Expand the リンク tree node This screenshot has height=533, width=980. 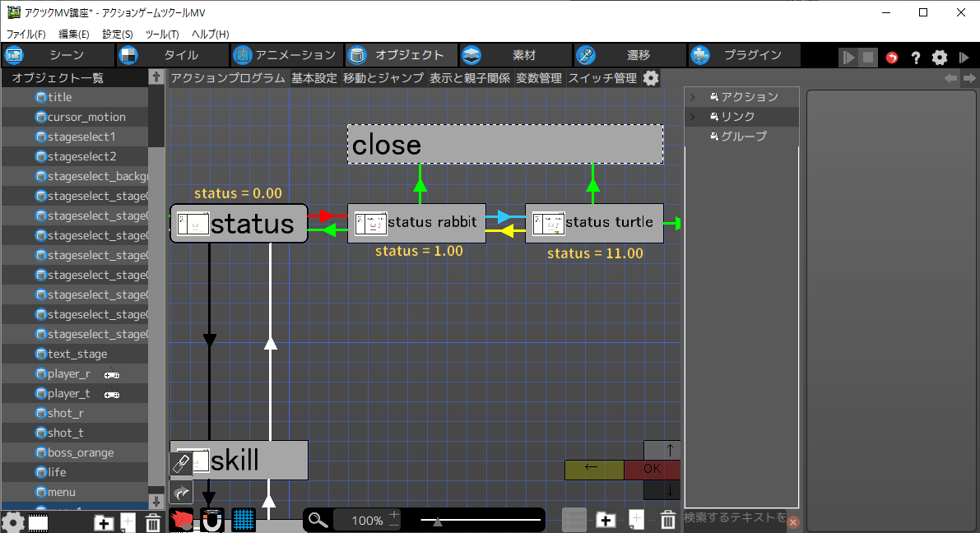point(692,117)
